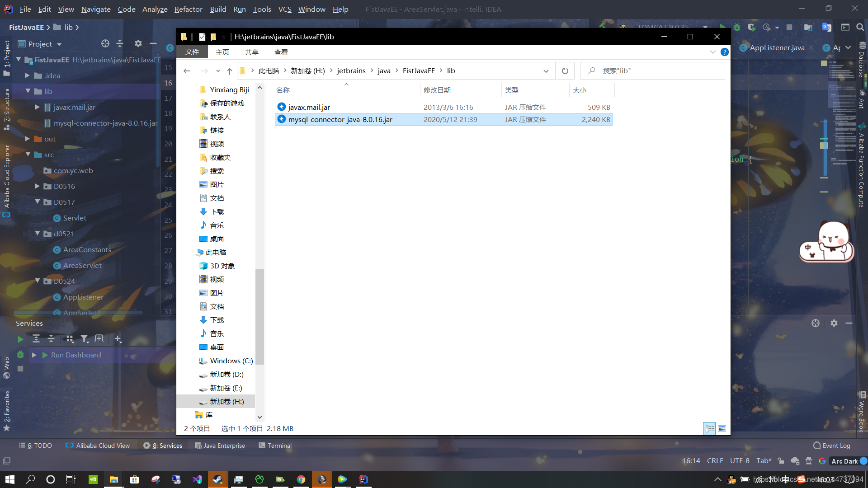Open the filter icon in Services toolbar
Viewport: 868px width, 488px height.
pos(85,339)
